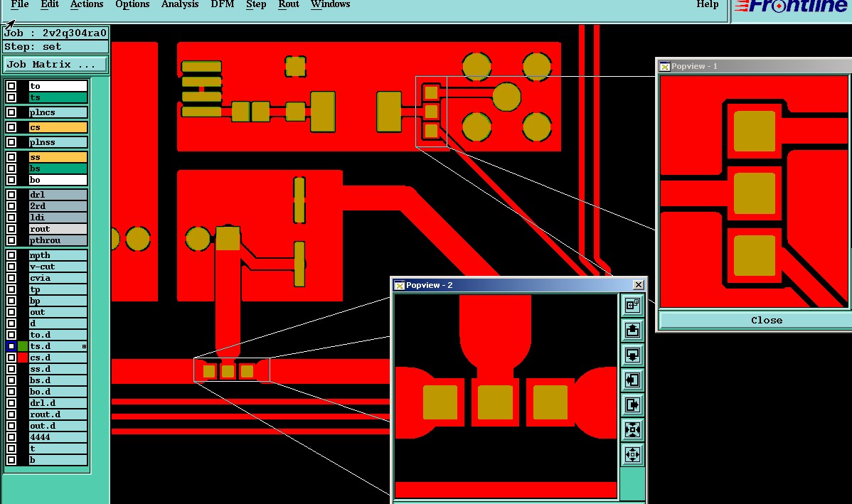This screenshot has width=852, height=504.
Task: Open the Edit menu
Action: click(50, 4)
